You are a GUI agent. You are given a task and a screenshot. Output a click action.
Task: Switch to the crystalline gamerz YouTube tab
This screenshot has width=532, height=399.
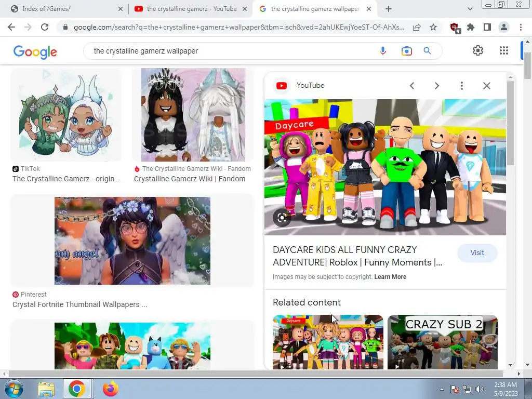click(192, 9)
